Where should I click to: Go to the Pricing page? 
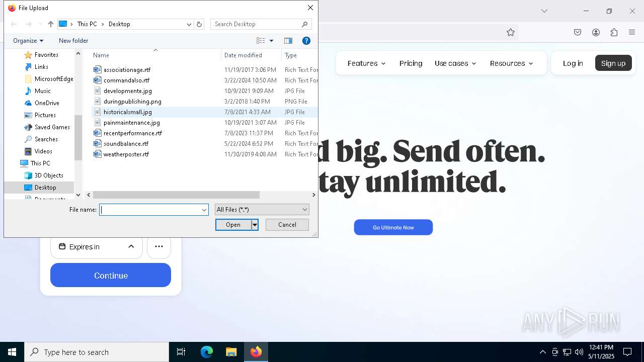[411, 63]
